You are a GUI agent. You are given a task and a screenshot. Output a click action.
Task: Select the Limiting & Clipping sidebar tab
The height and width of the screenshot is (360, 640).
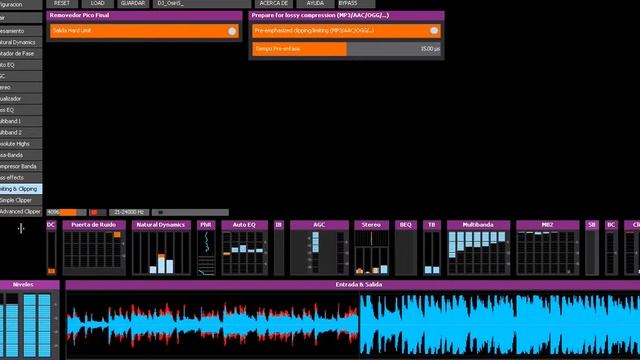coord(21,189)
